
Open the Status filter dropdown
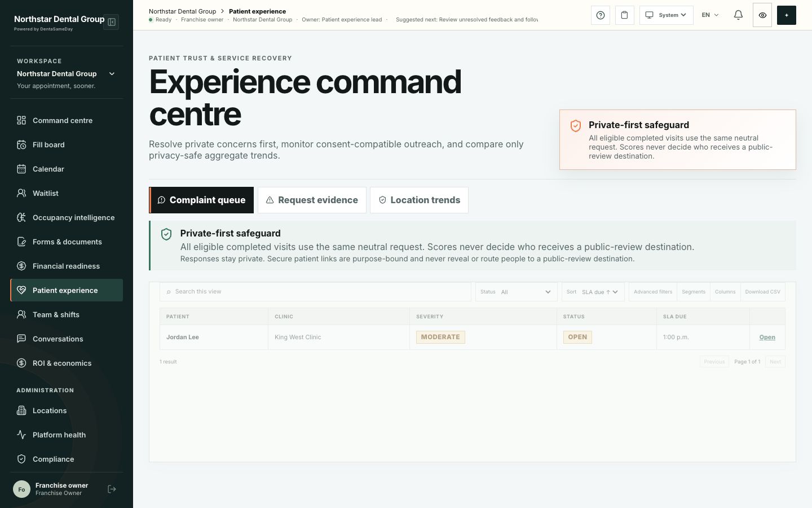517,292
